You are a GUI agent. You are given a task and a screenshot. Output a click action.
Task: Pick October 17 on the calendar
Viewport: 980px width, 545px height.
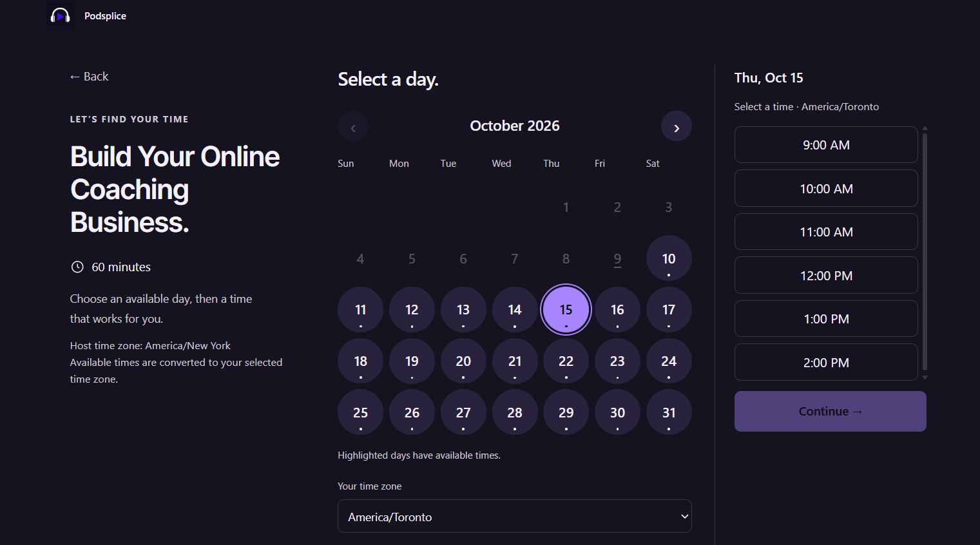[x=669, y=310]
